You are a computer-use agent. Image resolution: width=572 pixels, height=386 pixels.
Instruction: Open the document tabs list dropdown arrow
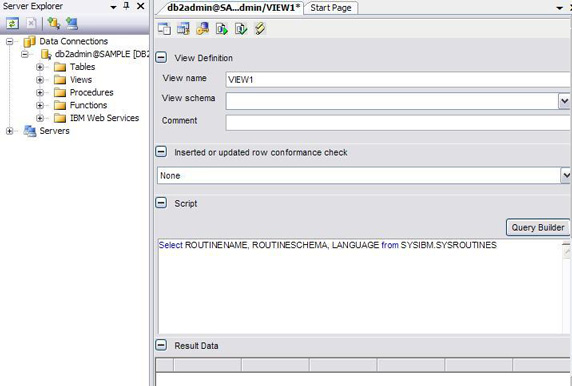click(x=559, y=8)
